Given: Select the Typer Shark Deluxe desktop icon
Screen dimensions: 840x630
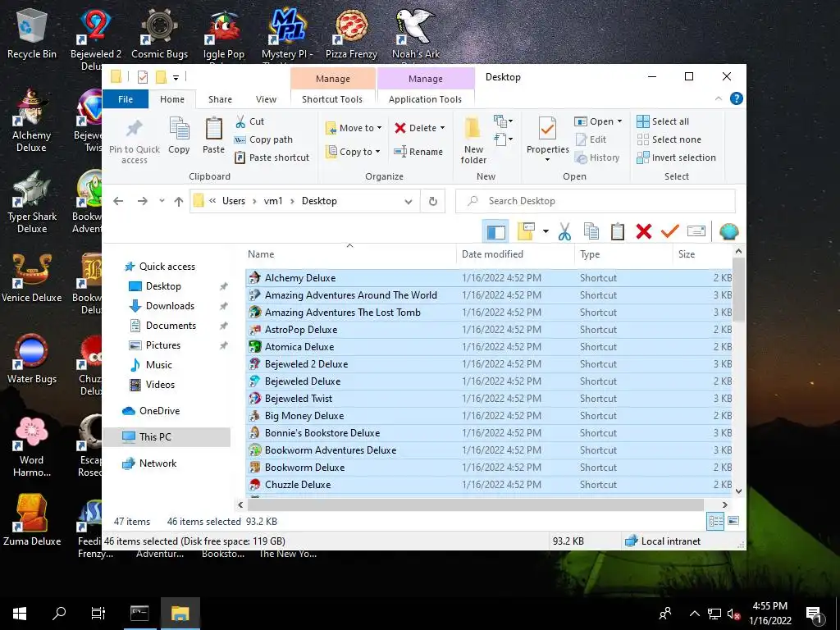Looking at the screenshot, I should pos(32,202).
